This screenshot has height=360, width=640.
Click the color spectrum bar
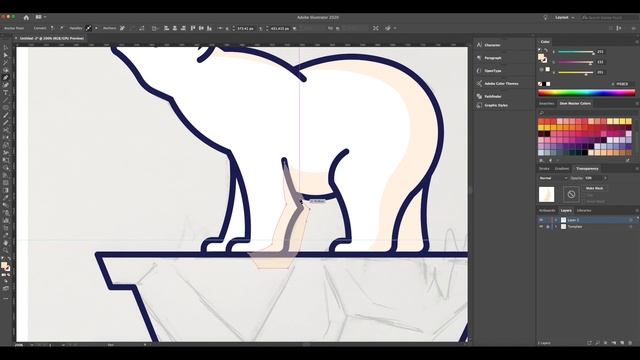tap(587, 93)
